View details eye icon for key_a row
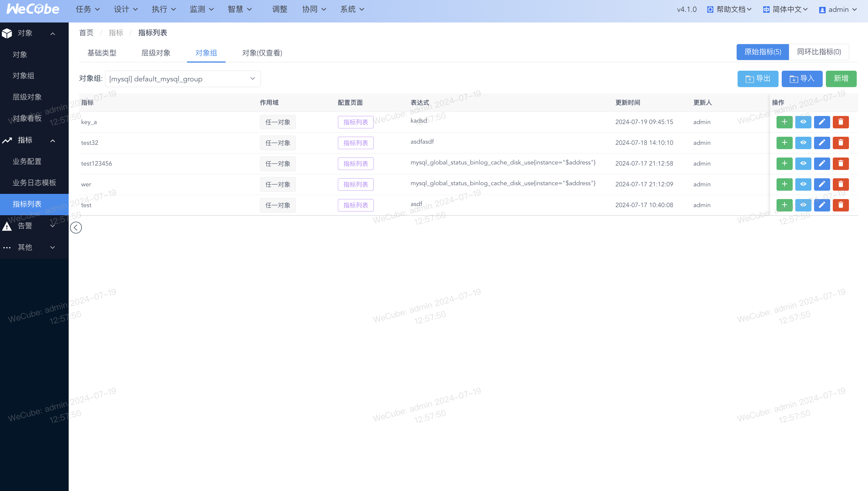The image size is (868, 491). click(803, 122)
